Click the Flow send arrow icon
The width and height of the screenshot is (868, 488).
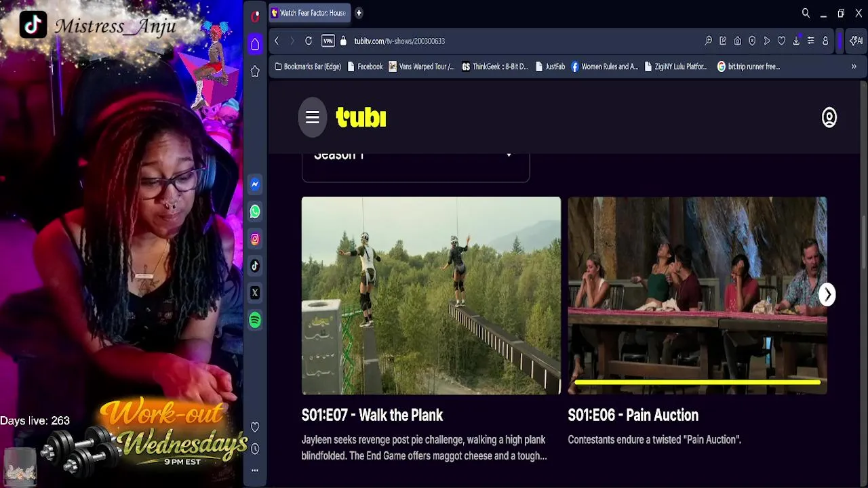click(767, 41)
